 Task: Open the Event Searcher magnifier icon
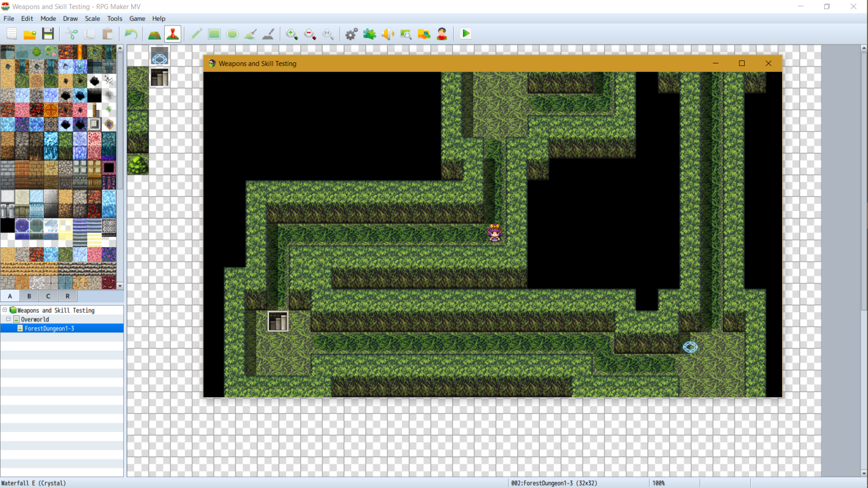[406, 34]
